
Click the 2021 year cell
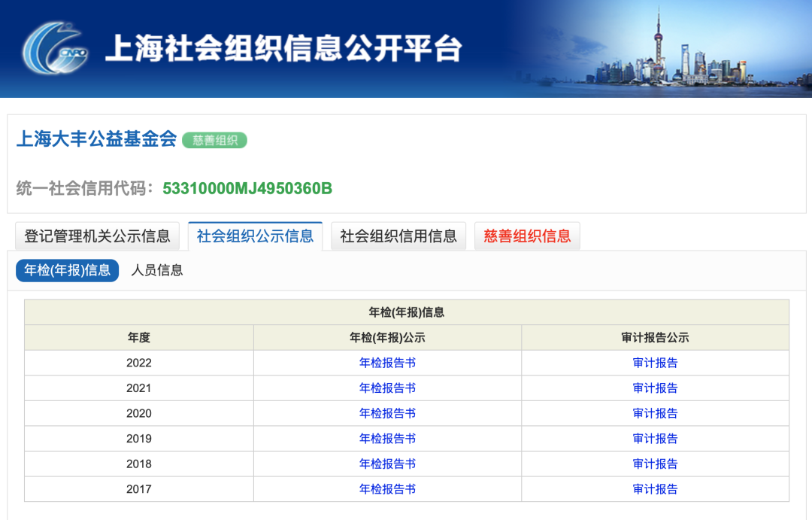click(x=139, y=388)
